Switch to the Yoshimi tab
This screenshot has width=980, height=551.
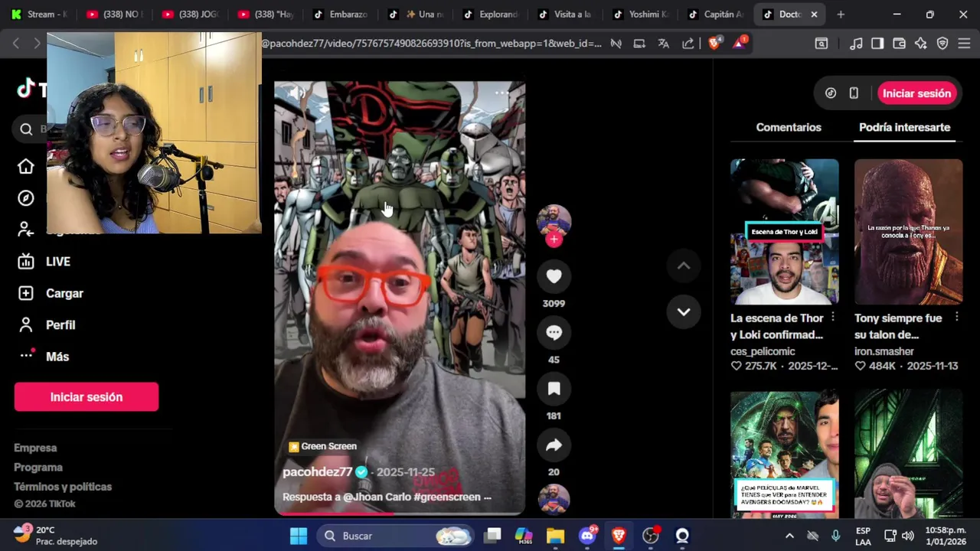[x=640, y=15]
